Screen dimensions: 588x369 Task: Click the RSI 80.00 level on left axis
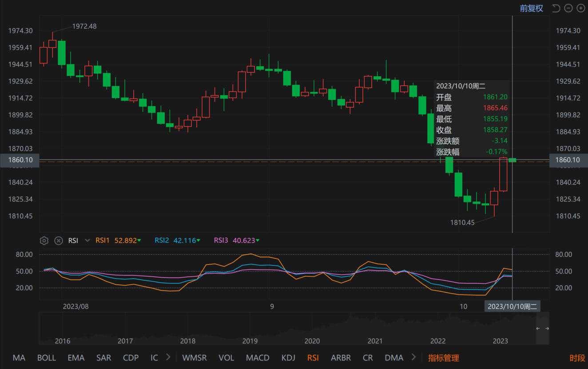[x=24, y=255]
